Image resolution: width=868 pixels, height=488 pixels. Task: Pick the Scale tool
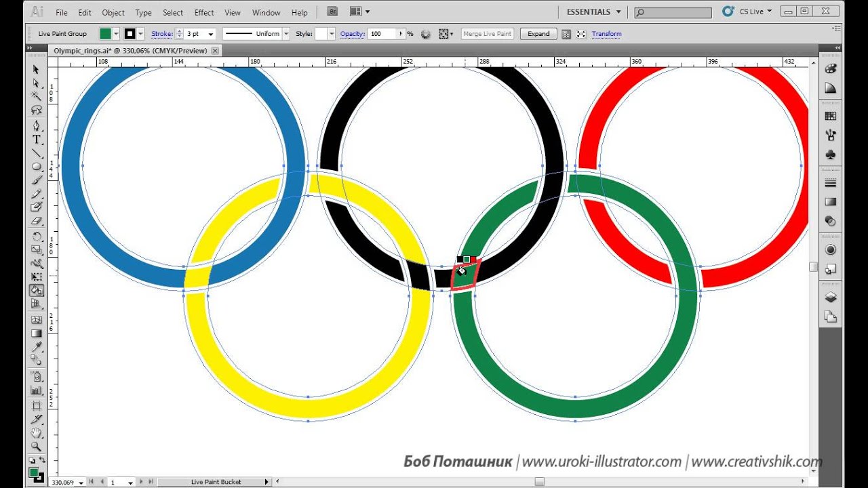[x=36, y=250]
